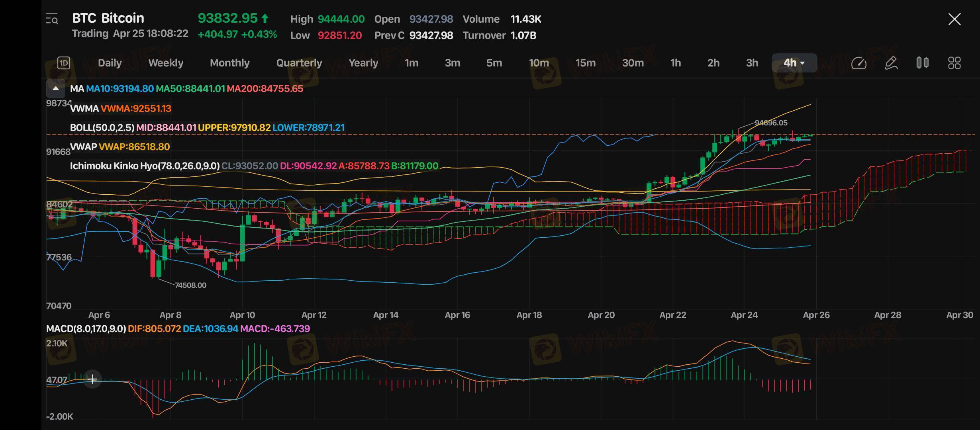
Task: Click the MA10:93194.80 value
Action: click(x=120, y=89)
